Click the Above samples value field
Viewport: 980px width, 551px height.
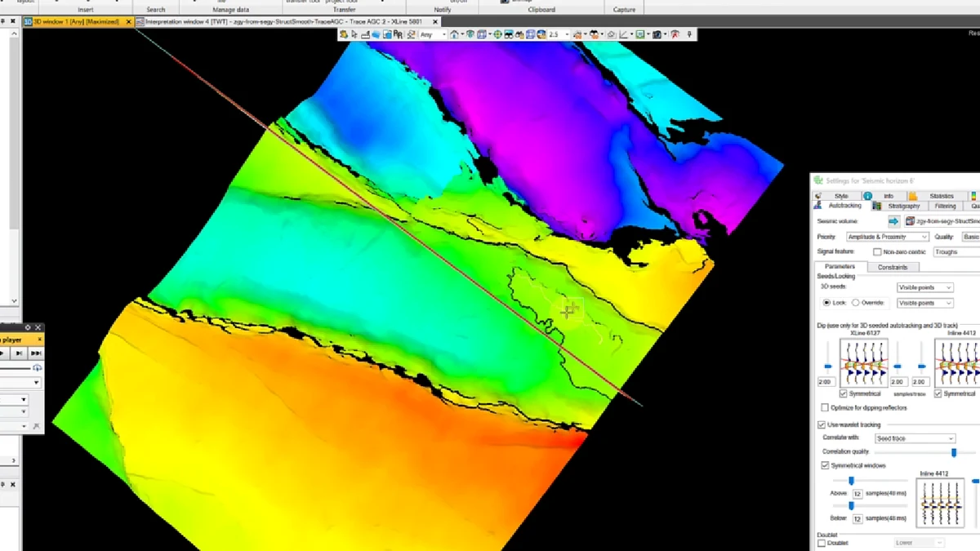[x=857, y=494]
